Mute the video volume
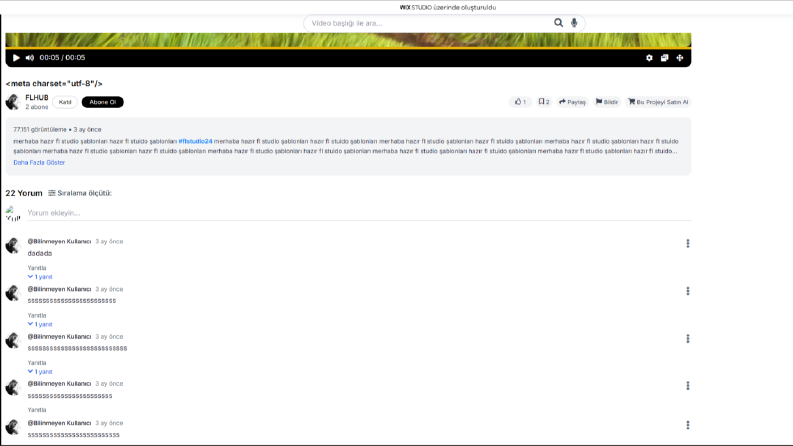793x446 pixels. pyautogui.click(x=30, y=58)
